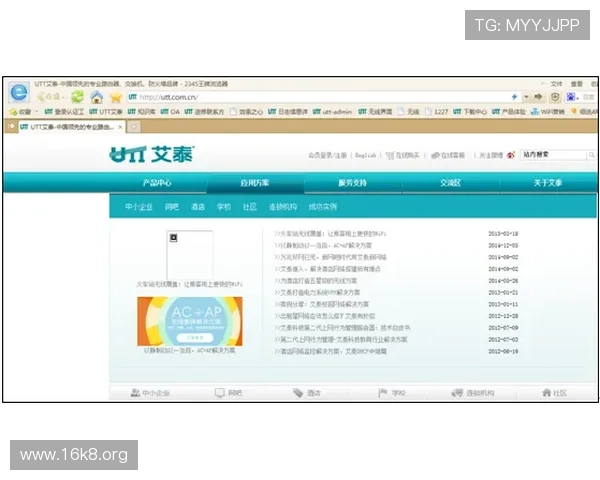The width and height of the screenshot is (600, 480).
Task: Click the back navigation arrow
Action: (41, 97)
